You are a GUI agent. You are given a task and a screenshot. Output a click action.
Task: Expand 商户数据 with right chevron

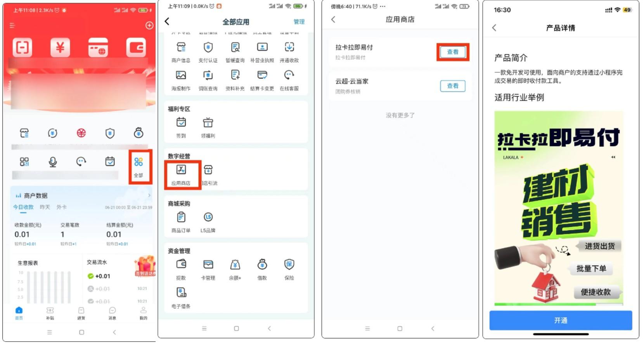pos(149,195)
